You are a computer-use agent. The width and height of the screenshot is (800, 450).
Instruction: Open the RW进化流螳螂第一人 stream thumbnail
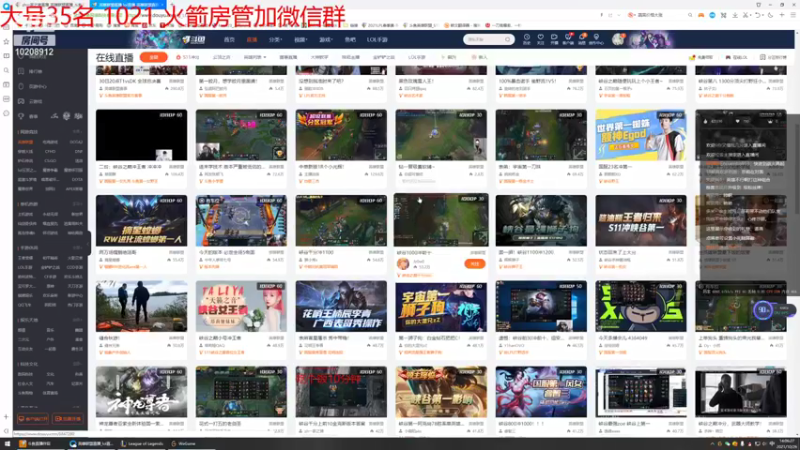pos(141,220)
